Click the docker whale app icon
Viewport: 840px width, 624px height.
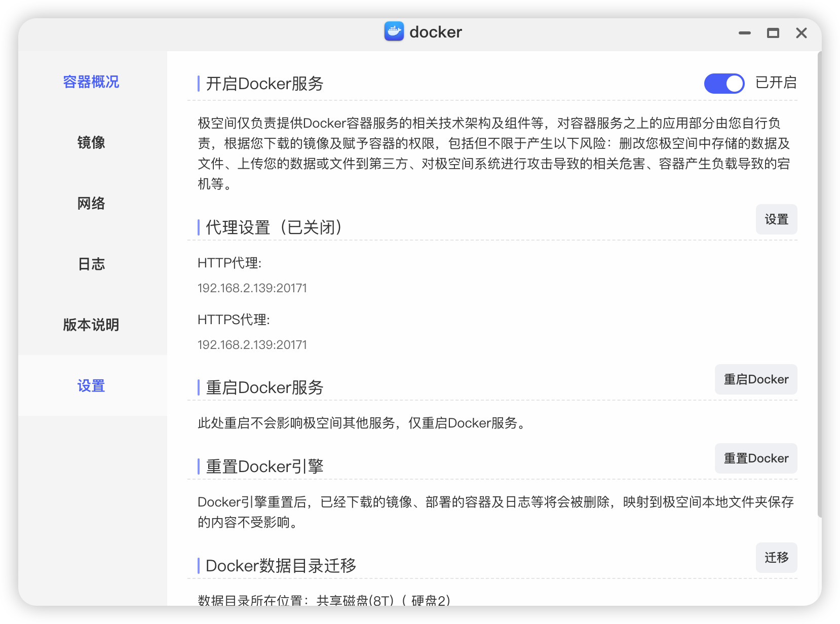[x=394, y=31]
